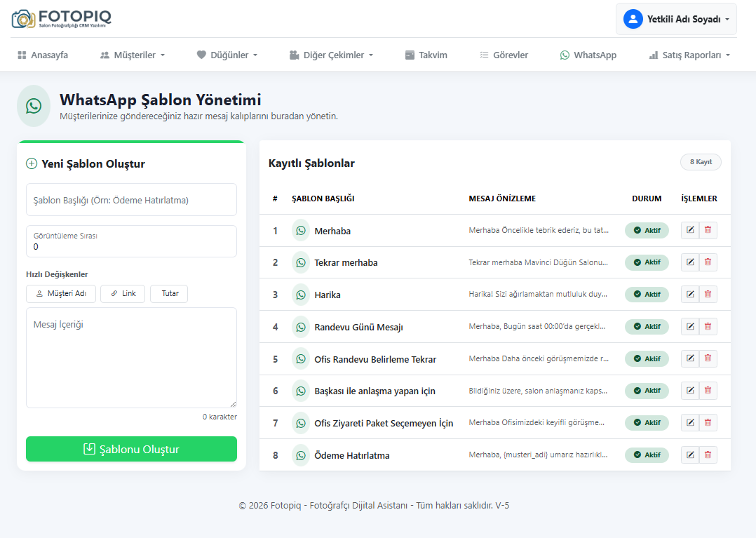Delete the Harika template via trash icon

708,295
